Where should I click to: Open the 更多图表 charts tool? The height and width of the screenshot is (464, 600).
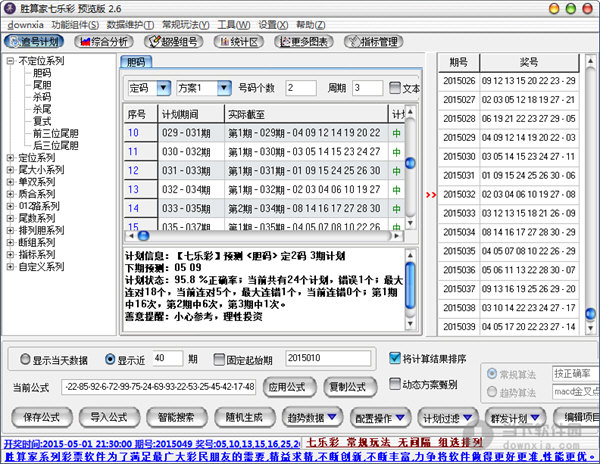click(x=304, y=42)
